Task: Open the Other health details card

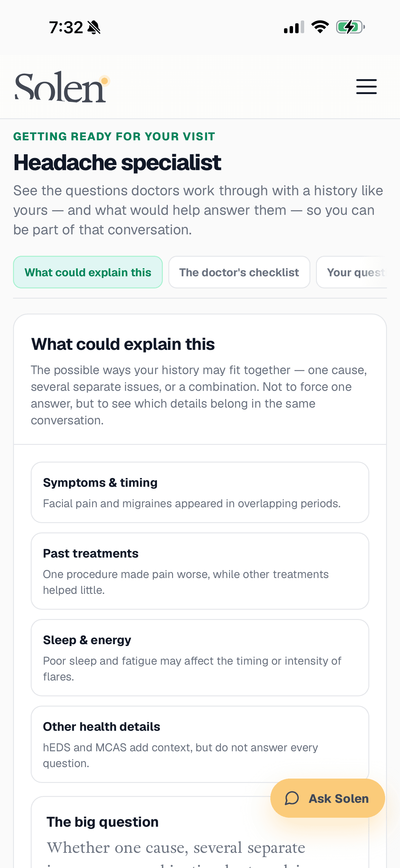Action: 200,744
